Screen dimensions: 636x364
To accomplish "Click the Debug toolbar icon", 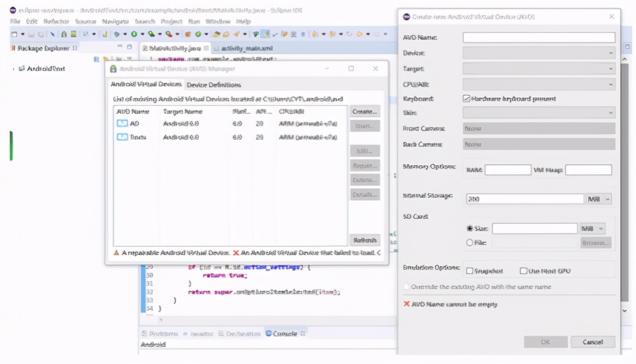I will [x=116, y=33].
